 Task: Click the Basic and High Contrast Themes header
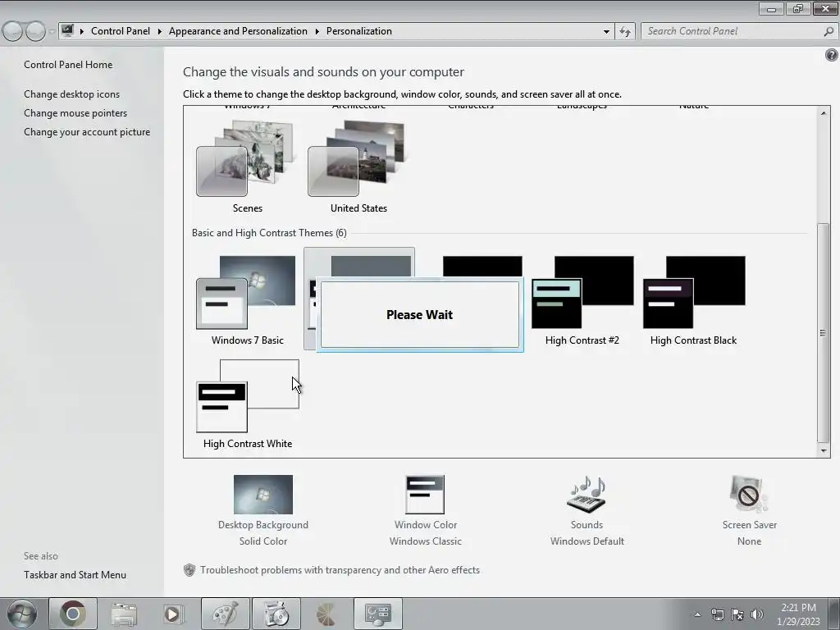pos(269,233)
